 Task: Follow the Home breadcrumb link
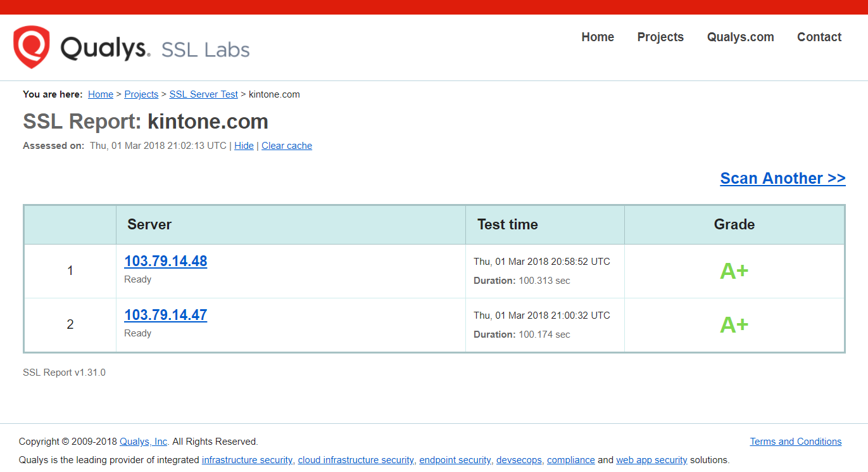point(101,94)
